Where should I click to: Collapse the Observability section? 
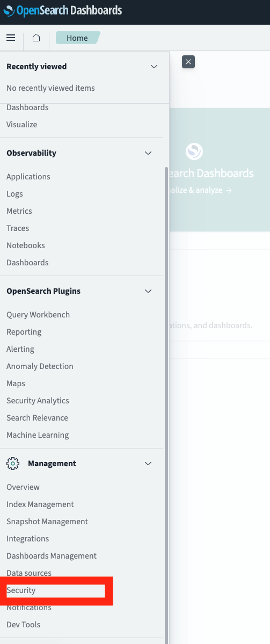(x=148, y=153)
